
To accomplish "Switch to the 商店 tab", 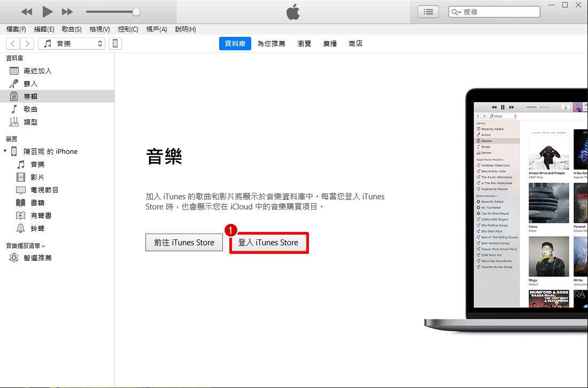I will click(x=355, y=43).
